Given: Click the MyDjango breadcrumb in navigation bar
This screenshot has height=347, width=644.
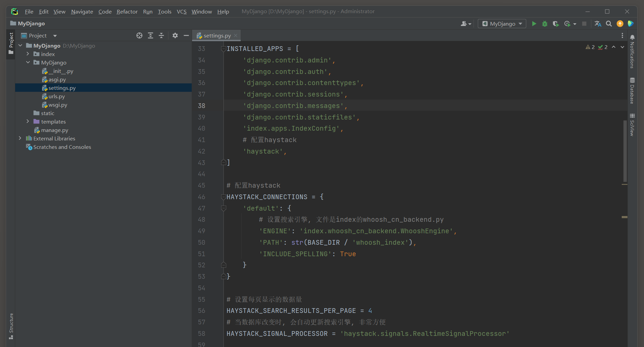Looking at the screenshot, I should (28, 23).
